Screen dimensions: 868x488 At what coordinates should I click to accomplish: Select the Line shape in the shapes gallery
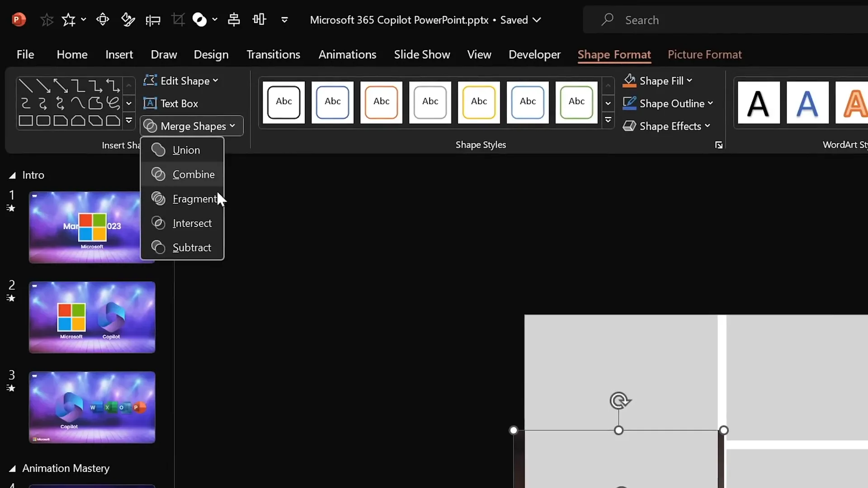25,85
